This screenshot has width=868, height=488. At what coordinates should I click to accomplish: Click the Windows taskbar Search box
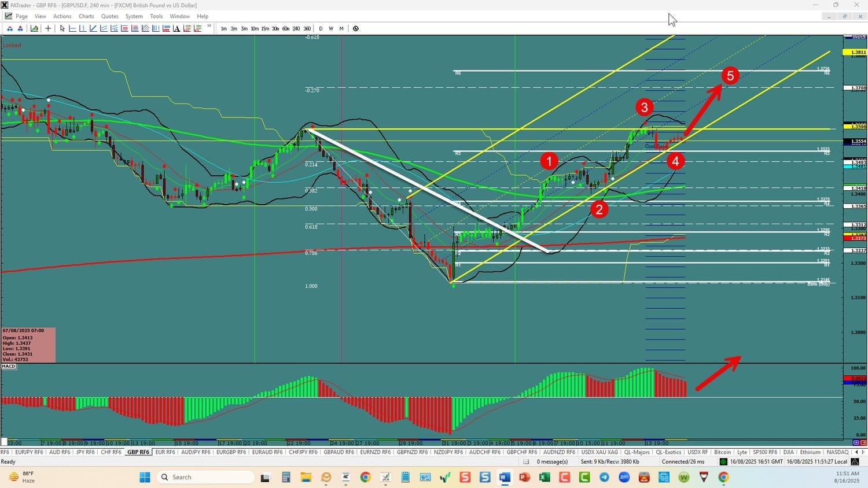(205, 477)
